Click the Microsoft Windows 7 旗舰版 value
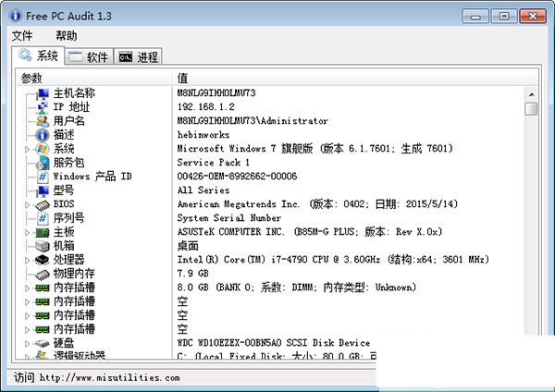The height and width of the screenshot is (392, 555). [315, 149]
